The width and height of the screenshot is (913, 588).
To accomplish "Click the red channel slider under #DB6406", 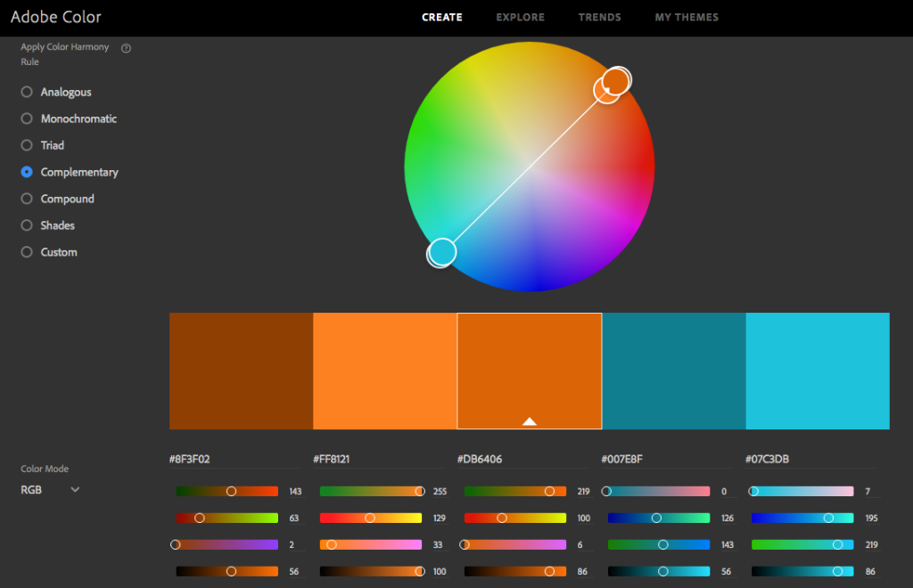I will click(x=550, y=491).
